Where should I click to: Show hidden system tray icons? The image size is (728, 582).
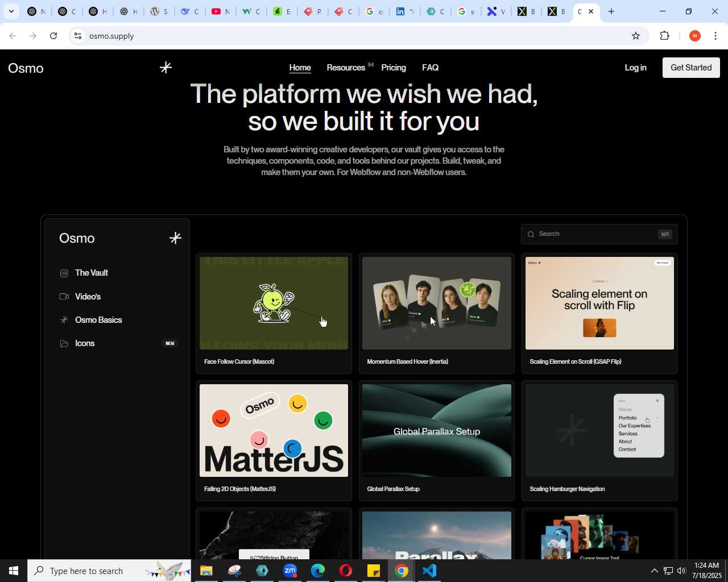[x=654, y=571]
